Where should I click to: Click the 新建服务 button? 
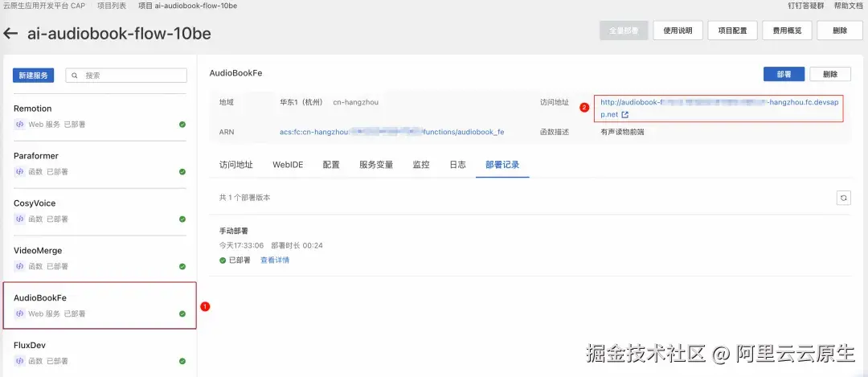tap(33, 76)
